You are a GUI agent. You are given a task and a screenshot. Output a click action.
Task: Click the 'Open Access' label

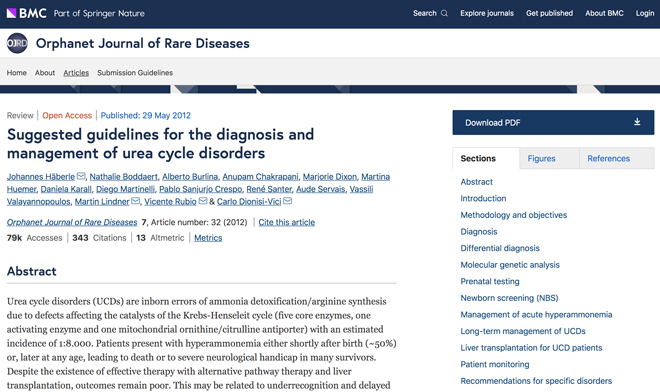pos(67,115)
